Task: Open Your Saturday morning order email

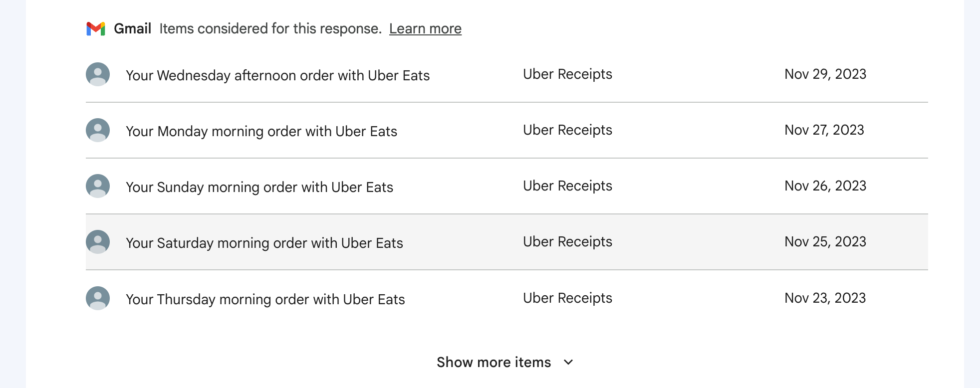Action: tap(264, 243)
